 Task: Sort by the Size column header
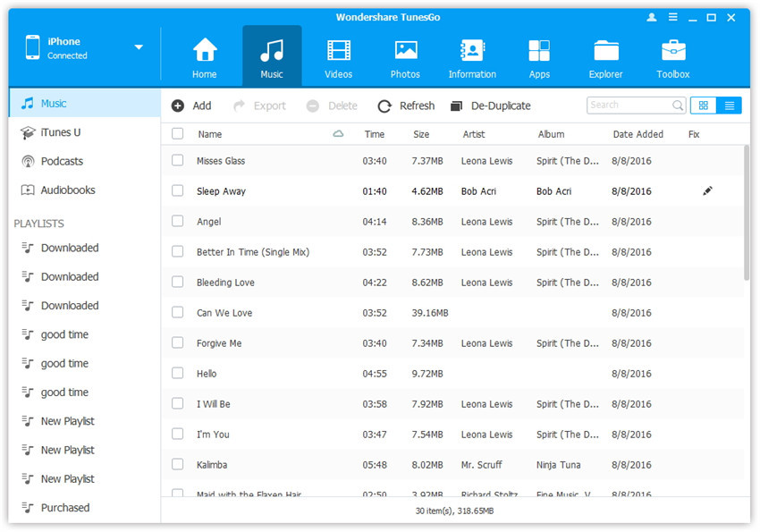tap(421, 134)
